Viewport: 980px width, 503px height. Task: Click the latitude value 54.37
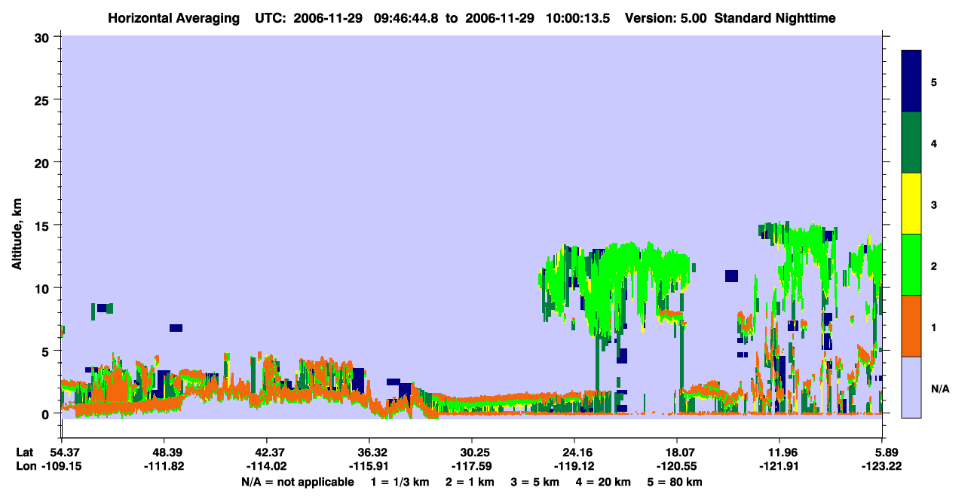tap(66, 452)
